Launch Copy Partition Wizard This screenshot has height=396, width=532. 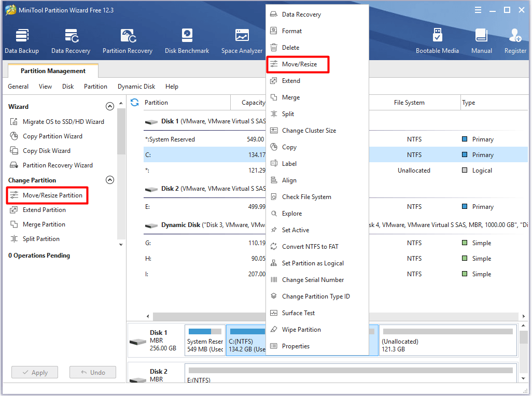click(52, 136)
